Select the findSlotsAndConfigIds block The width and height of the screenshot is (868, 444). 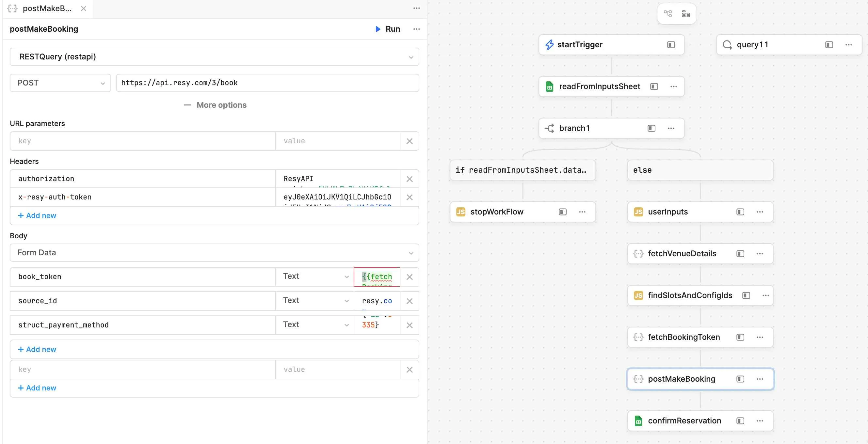pyautogui.click(x=700, y=295)
